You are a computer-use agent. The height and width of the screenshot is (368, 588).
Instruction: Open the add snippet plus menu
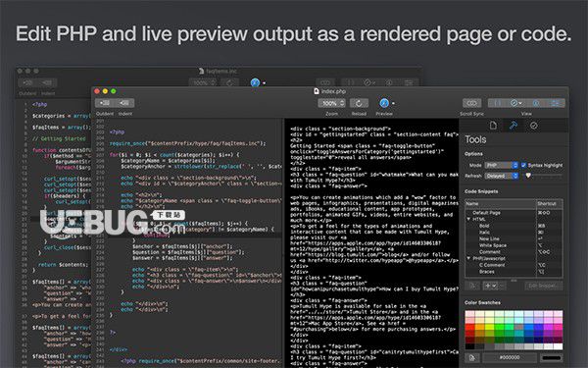491,286
